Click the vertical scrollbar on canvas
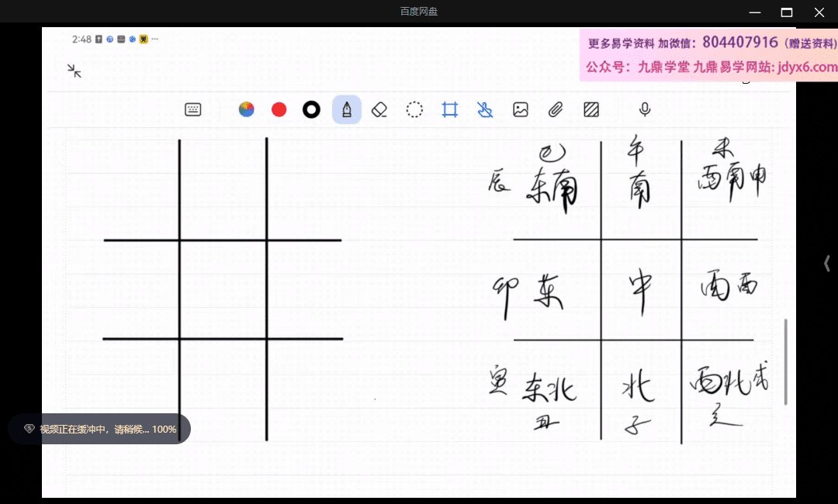838x504 pixels. [x=785, y=361]
